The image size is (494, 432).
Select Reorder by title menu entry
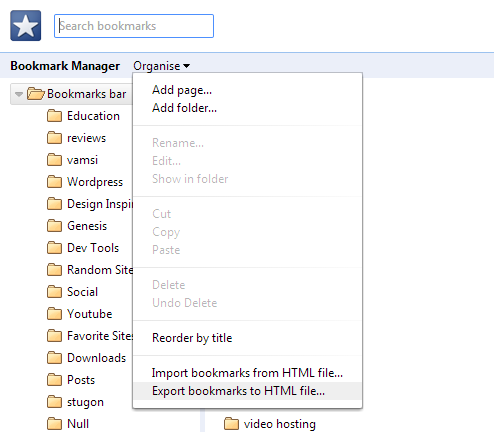[x=247, y=338]
